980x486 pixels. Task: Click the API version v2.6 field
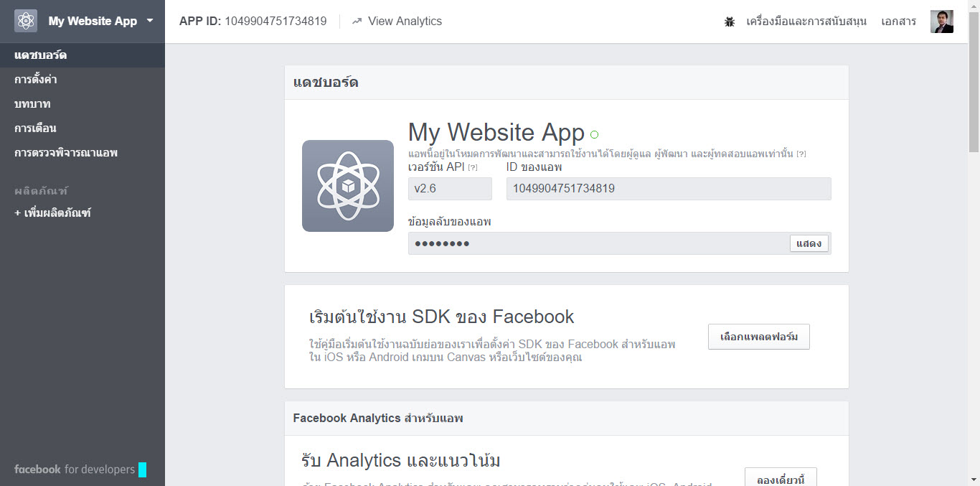tap(450, 189)
